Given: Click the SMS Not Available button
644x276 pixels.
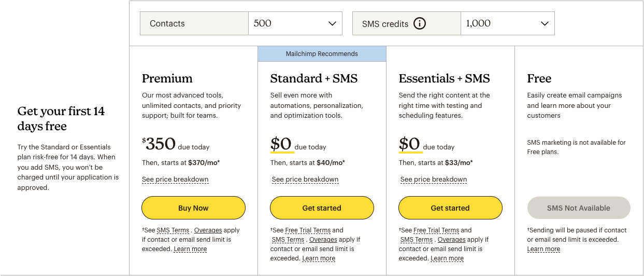Looking at the screenshot, I should point(579,208).
